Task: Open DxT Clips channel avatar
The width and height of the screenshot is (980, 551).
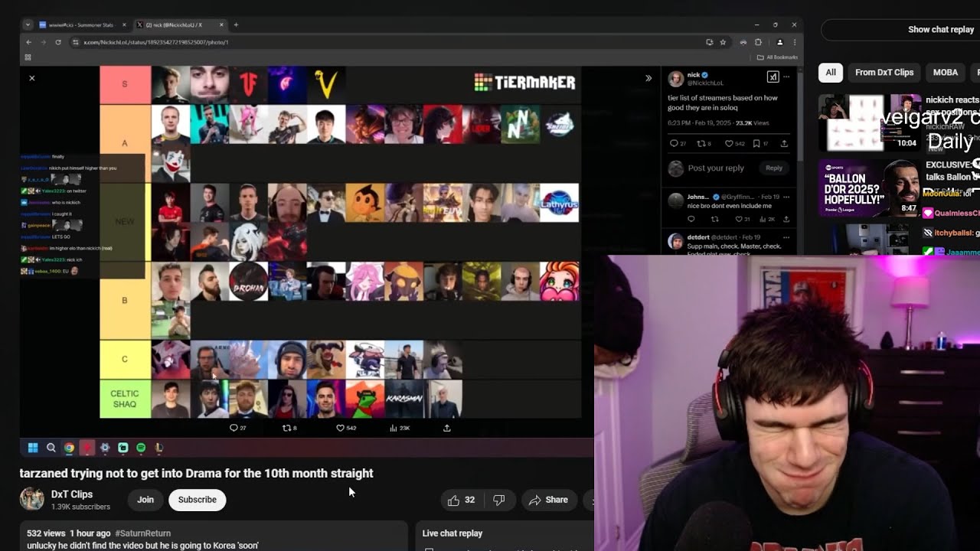Action: coord(31,498)
